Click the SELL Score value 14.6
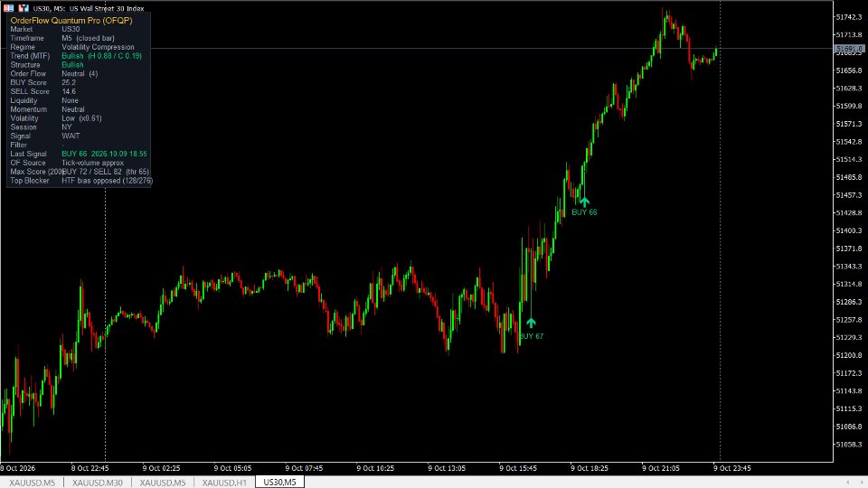This screenshot has width=868, height=488. (69, 91)
